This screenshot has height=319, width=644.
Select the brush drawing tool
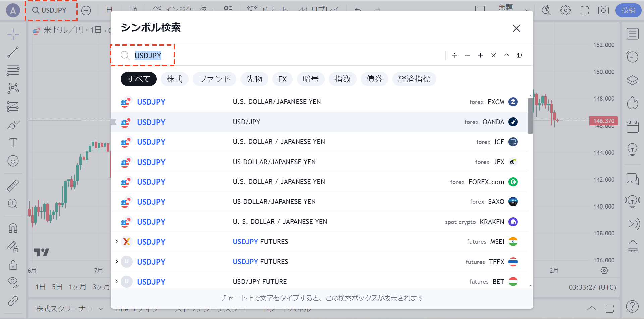(x=13, y=125)
